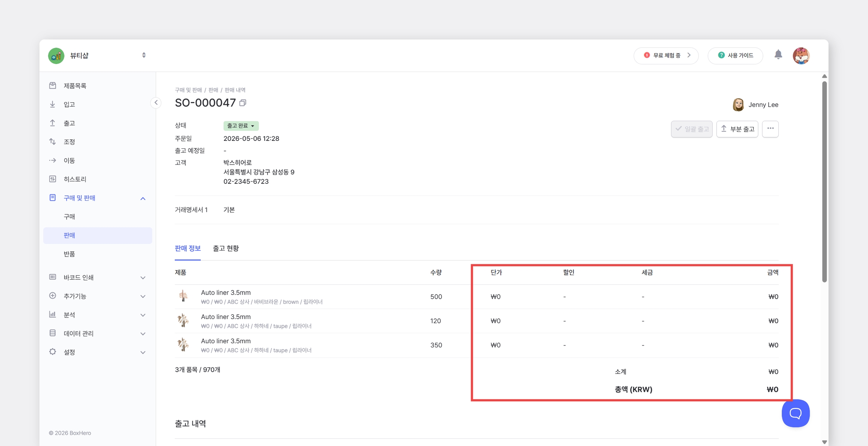
Task: Click Auto liner thumbnail in 350 quantity row
Action: pyautogui.click(x=183, y=345)
